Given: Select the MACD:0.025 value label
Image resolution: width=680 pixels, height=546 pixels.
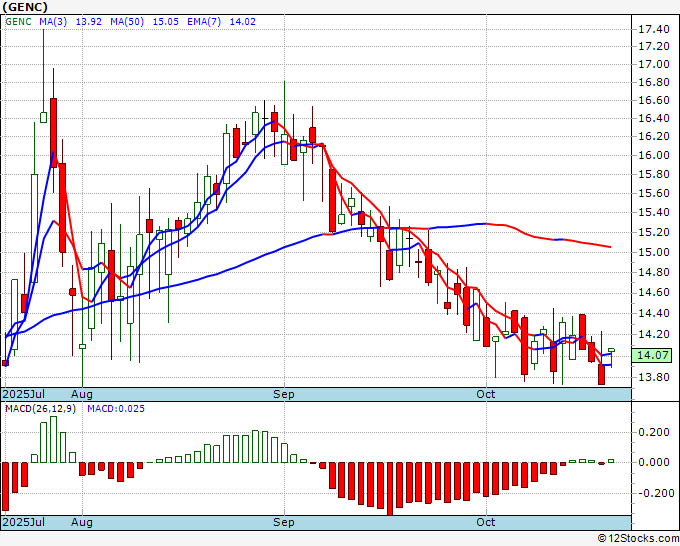Looking at the screenshot, I should coord(116,409).
